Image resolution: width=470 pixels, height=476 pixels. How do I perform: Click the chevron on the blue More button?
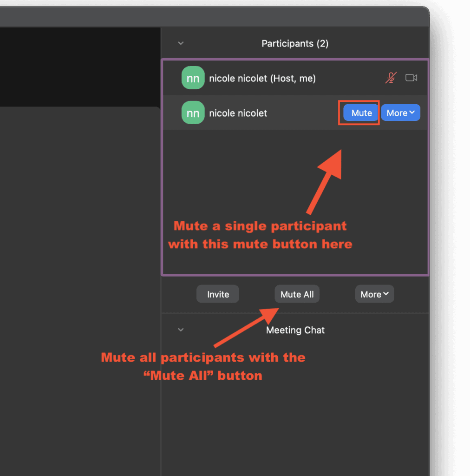click(x=412, y=112)
